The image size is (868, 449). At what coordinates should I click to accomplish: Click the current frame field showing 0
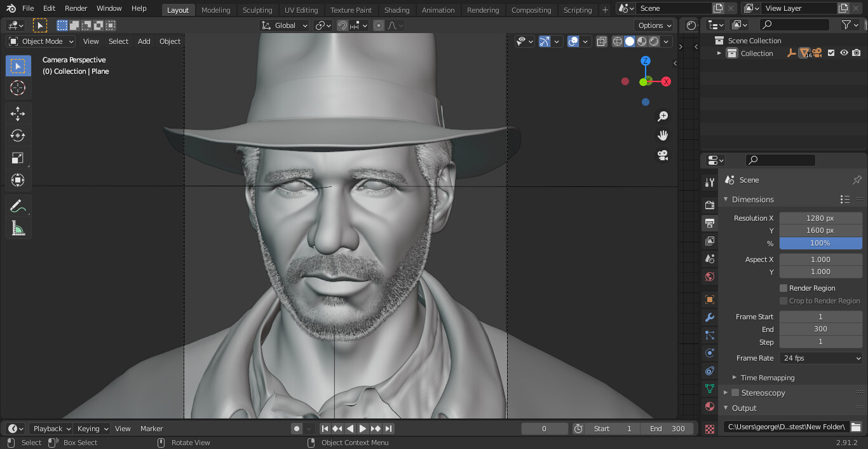[545, 429]
